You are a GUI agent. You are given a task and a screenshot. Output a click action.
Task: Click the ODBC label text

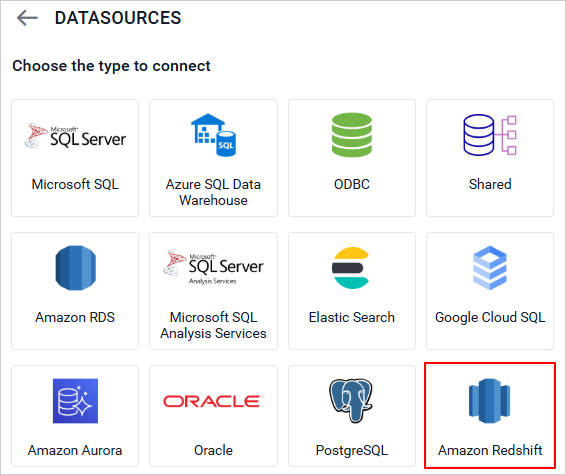point(352,184)
